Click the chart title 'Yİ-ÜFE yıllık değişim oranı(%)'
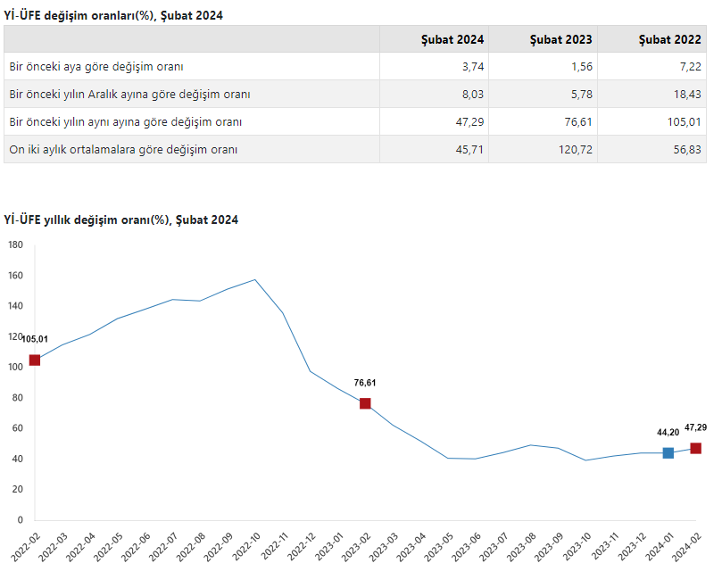 [x=120, y=219]
